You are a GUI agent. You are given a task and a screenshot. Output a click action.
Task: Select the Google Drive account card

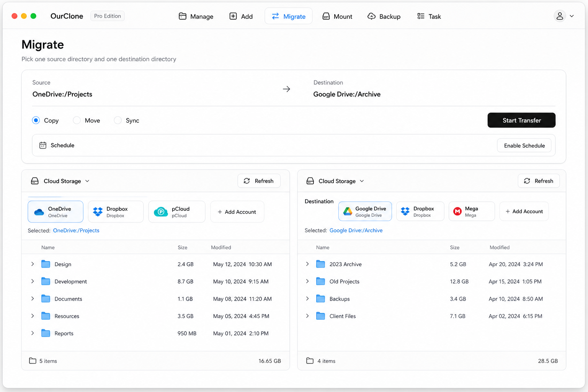(x=365, y=211)
